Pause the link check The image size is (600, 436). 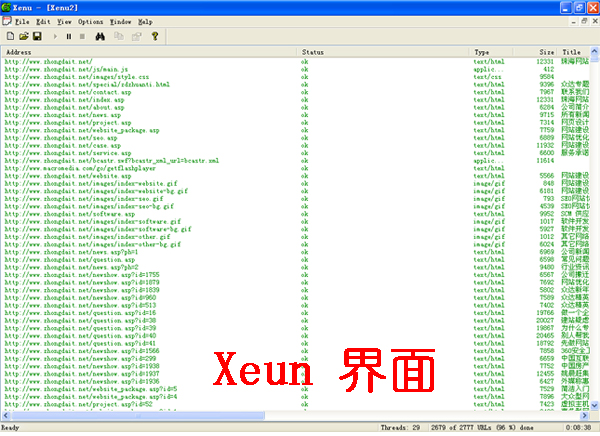pyautogui.click(x=69, y=36)
